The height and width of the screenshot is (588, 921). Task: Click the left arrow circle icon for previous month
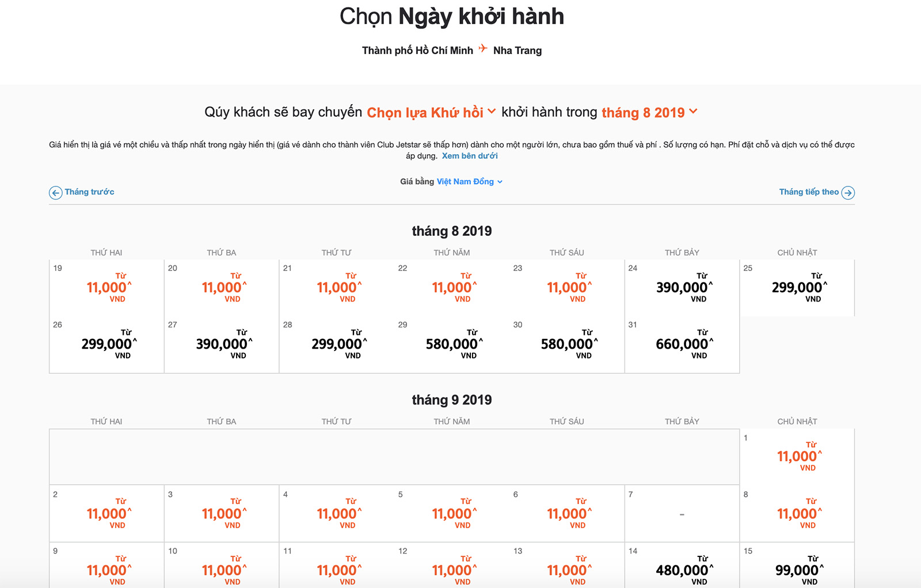[55, 193]
